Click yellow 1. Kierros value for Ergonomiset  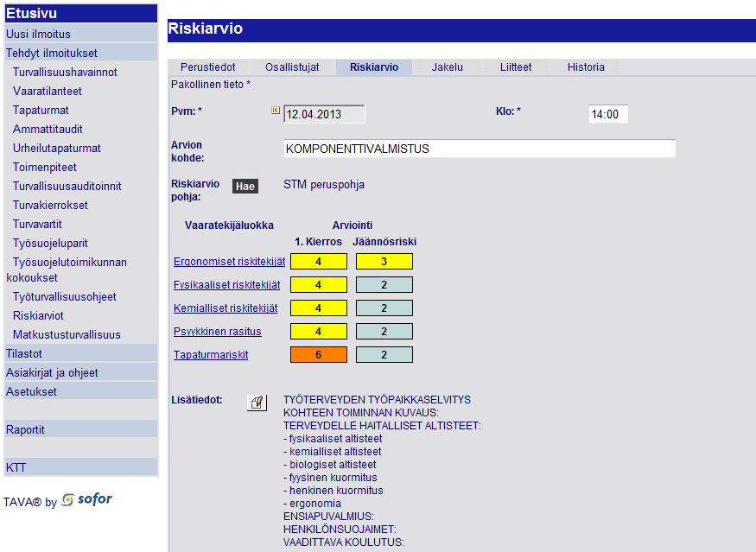pyautogui.click(x=319, y=261)
